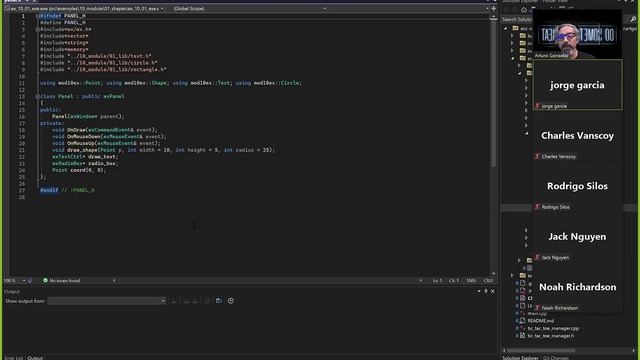Click the jorge garcia participant tile
This screenshot has height=360, width=640.
click(578, 85)
